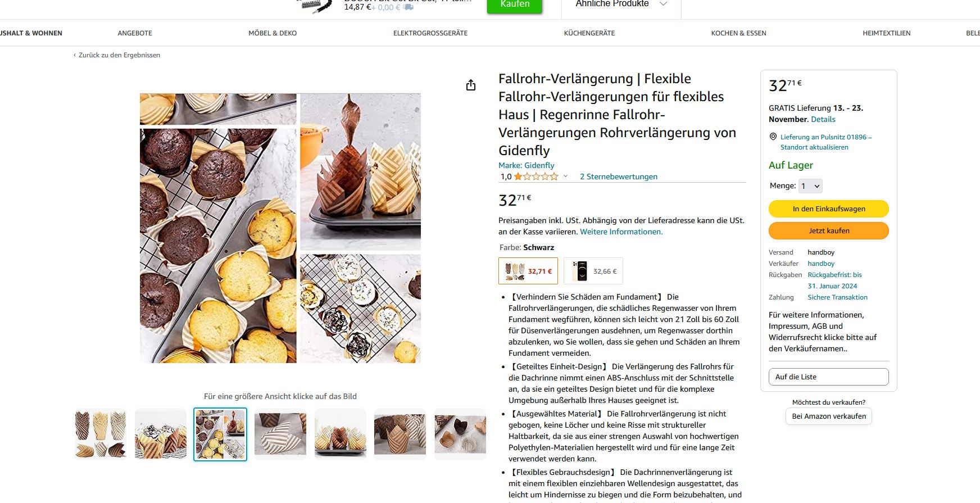Open the Küchengeräte navigation menu

[589, 33]
